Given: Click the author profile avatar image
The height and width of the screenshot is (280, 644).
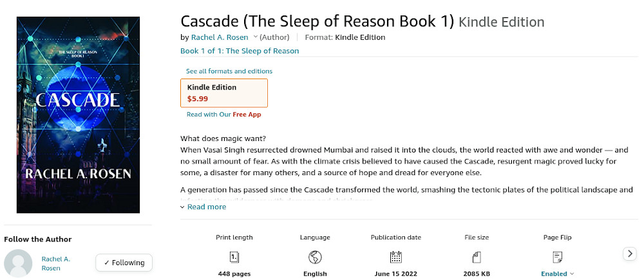Looking at the screenshot, I should (x=18, y=263).
